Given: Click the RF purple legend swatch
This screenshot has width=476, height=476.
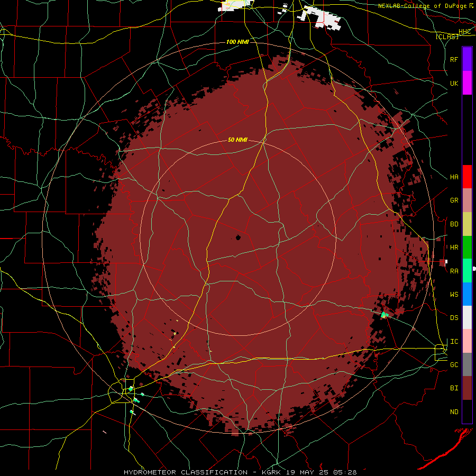Looking at the screenshot, I should [467, 59].
